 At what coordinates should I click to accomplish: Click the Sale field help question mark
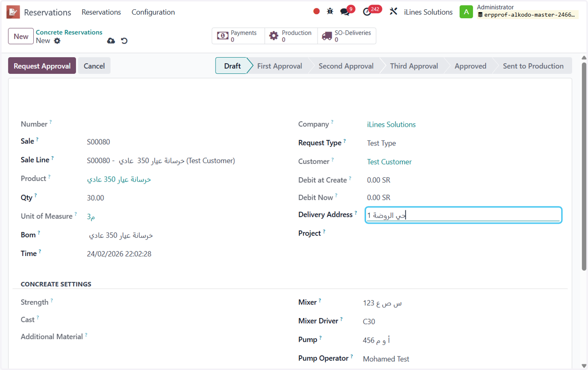point(37,139)
